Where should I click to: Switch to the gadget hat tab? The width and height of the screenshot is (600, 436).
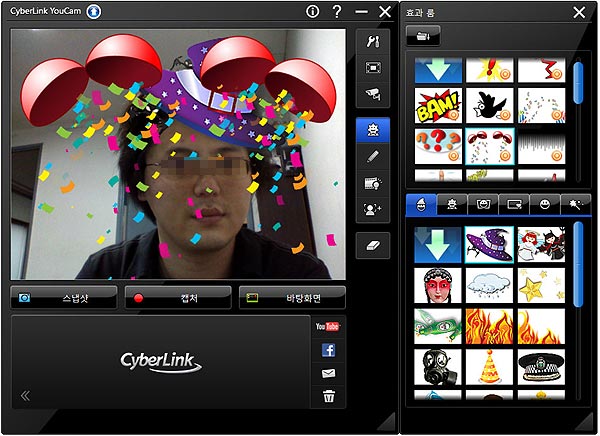tap(421, 204)
